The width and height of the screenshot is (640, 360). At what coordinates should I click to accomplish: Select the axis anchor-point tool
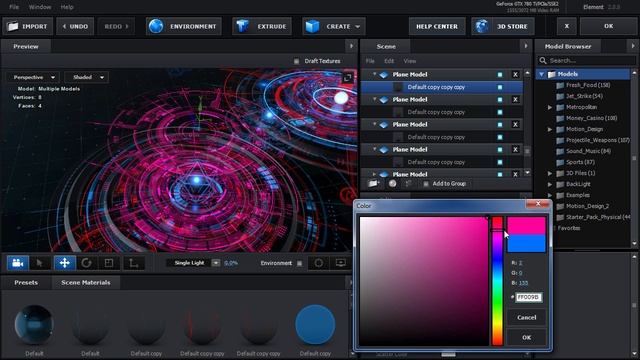pos(133,263)
